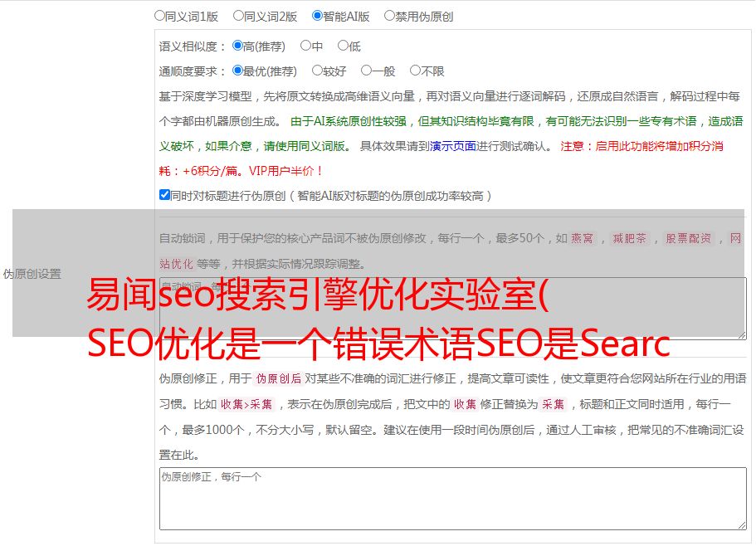Click the 燕窝 example keyword

582,238
